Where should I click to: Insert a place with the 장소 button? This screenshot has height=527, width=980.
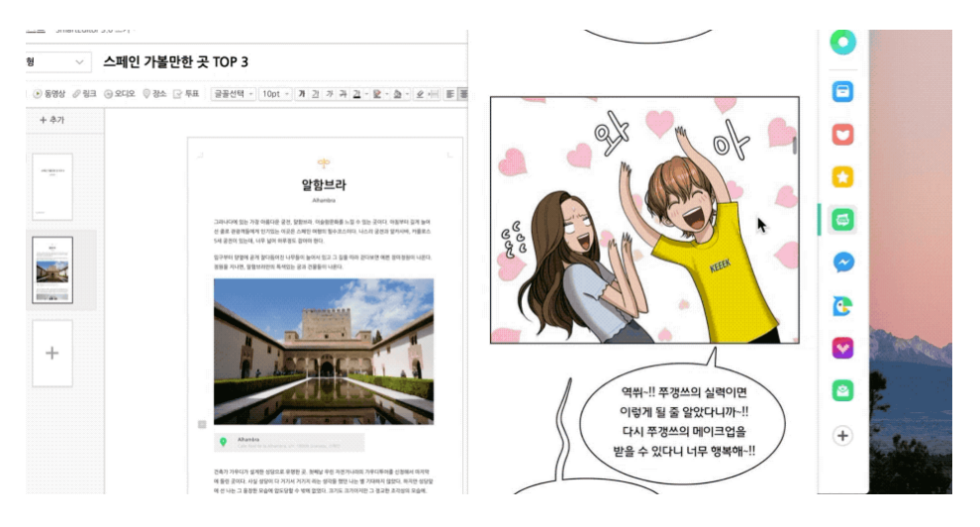tap(154, 94)
